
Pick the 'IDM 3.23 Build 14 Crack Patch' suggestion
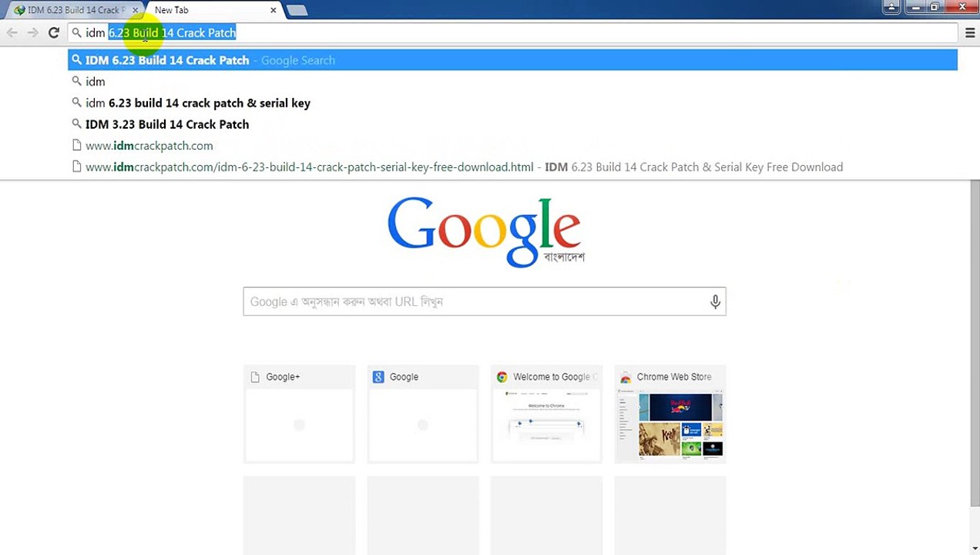[x=512, y=124]
